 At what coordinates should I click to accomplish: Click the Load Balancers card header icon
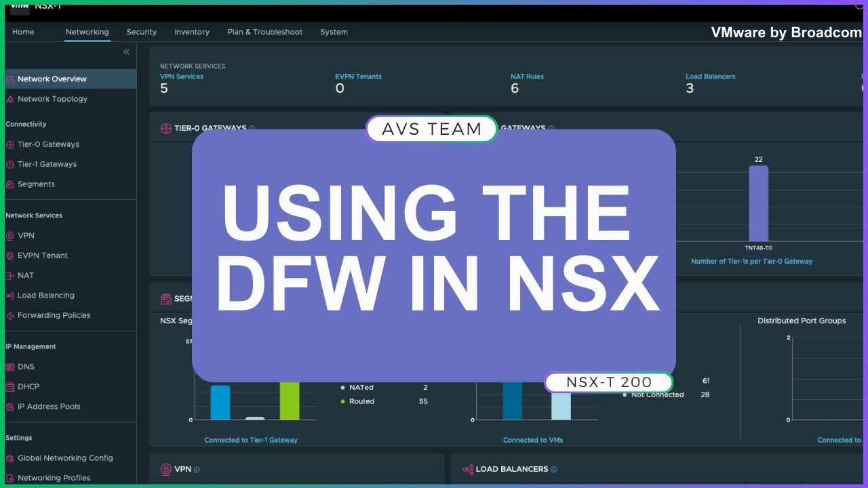[467, 469]
